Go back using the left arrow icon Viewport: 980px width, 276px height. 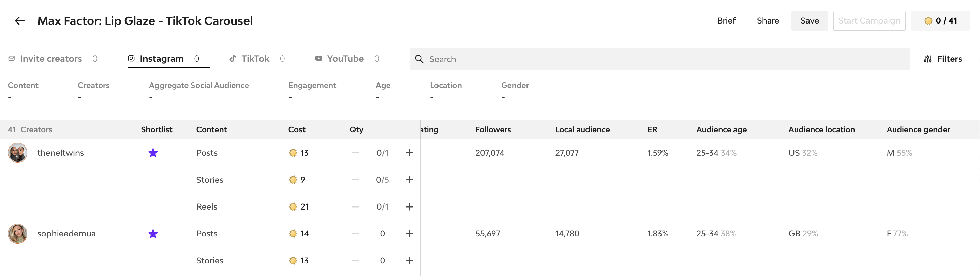pyautogui.click(x=20, y=21)
